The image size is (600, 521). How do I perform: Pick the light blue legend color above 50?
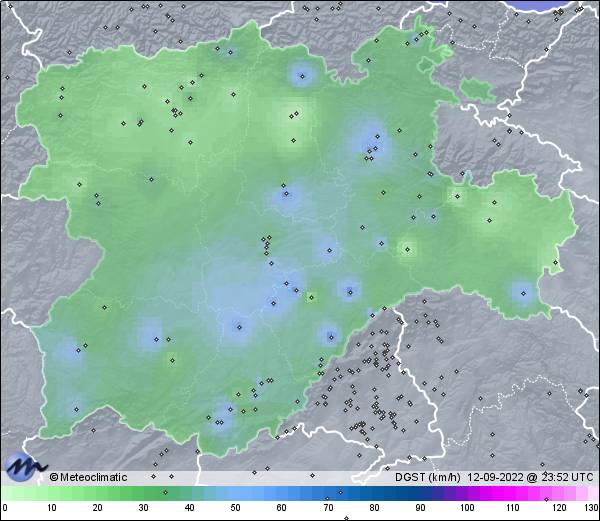[235, 493]
